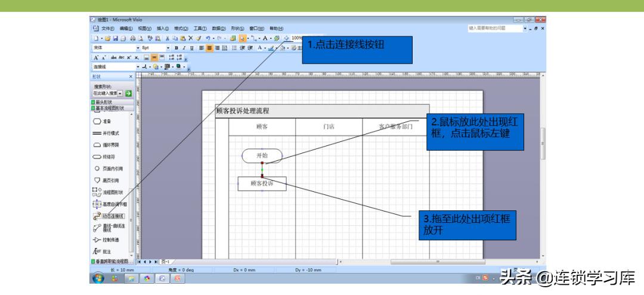Click the Paste clipboard icon

pos(183,38)
